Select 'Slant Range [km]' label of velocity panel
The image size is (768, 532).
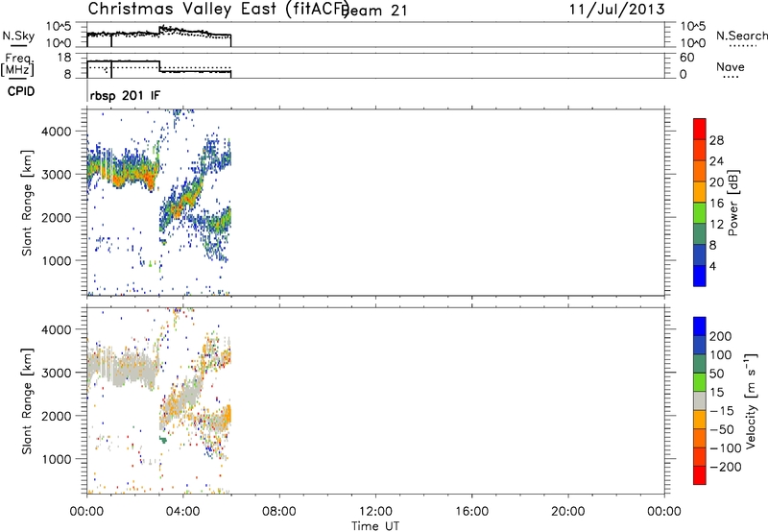[x=27, y=401]
